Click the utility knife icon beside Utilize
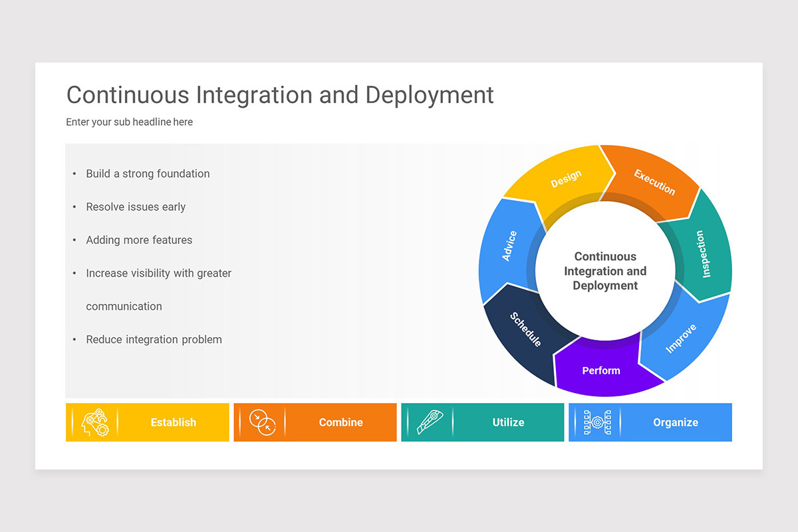Image resolution: width=798 pixels, height=532 pixels. [429, 422]
